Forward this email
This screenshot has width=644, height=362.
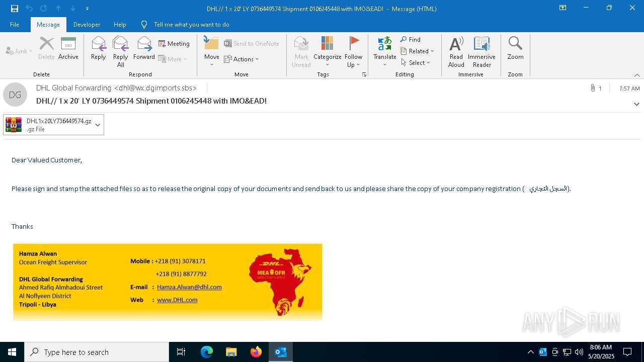[x=144, y=48]
